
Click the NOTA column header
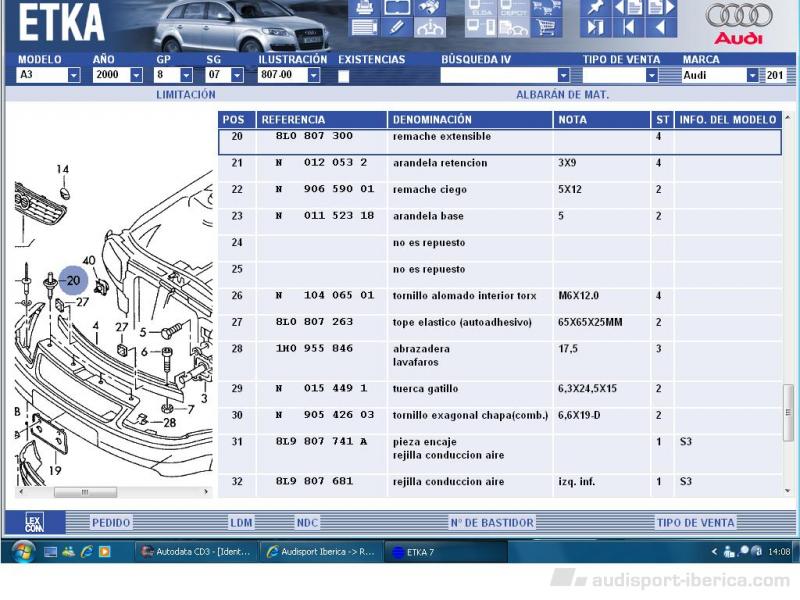point(602,119)
